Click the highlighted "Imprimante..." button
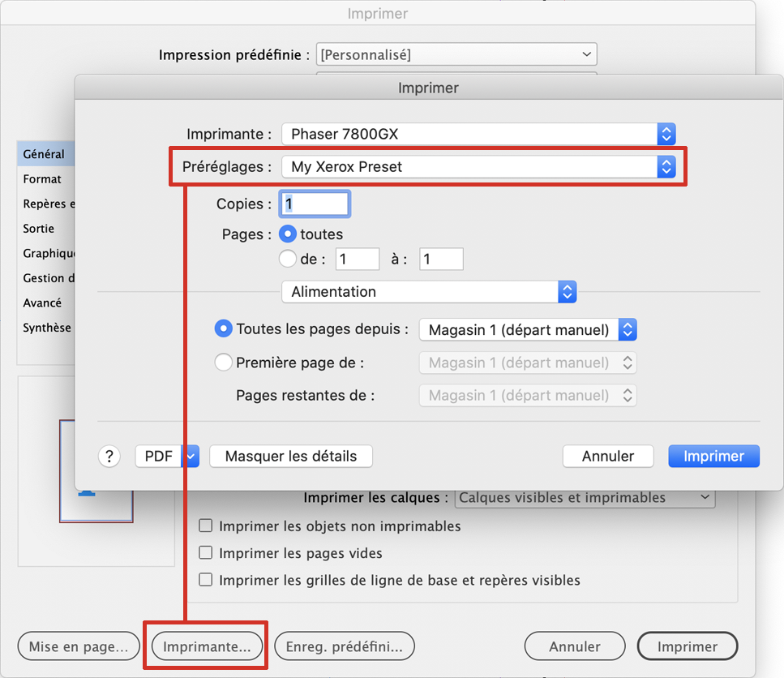 click(x=205, y=646)
